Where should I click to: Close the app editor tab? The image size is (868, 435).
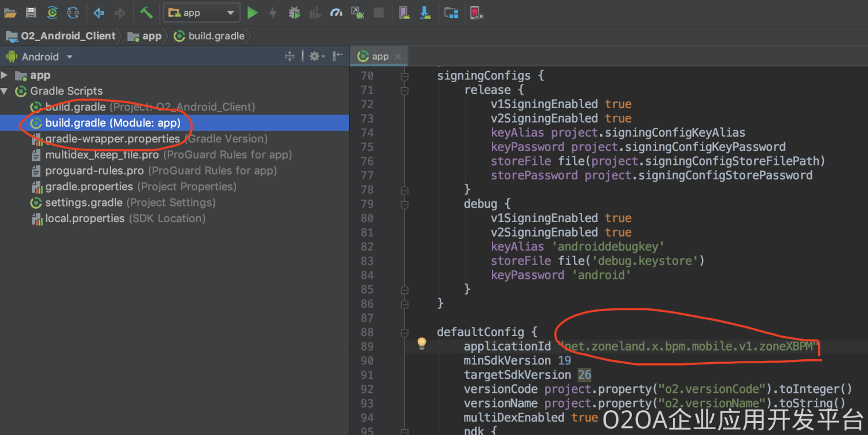[398, 56]
